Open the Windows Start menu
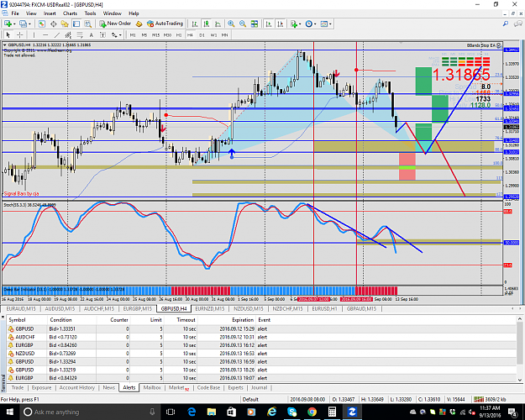525x420 pixels. tap(9, 412)
